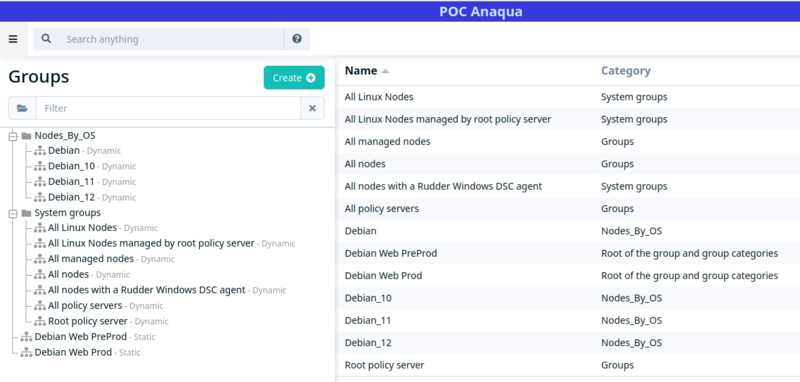Click the folder icon beside the Filter field

coord(22,108)
